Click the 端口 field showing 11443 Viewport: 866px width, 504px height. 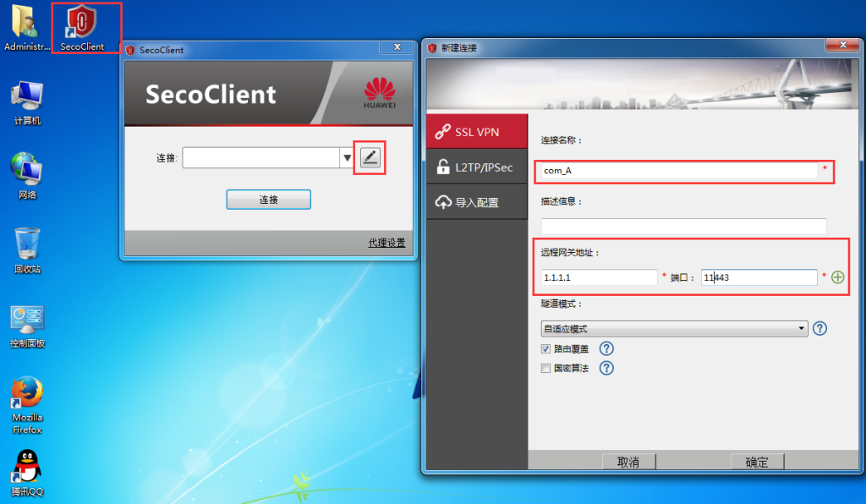759,277
